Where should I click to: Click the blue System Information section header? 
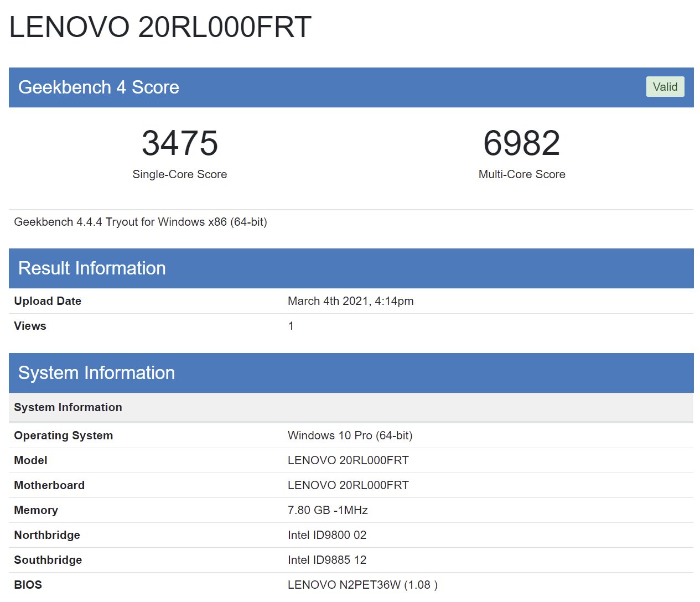[x=351, y=373]
